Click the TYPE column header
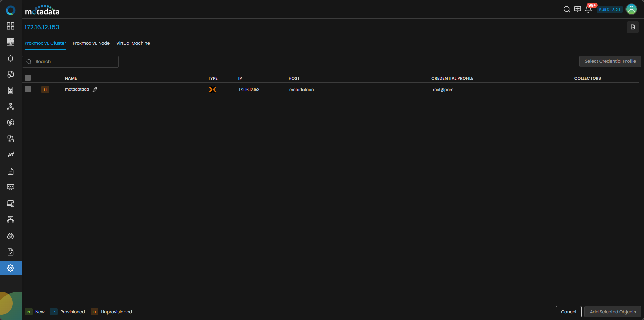644x320 pixels. point(213,78)
